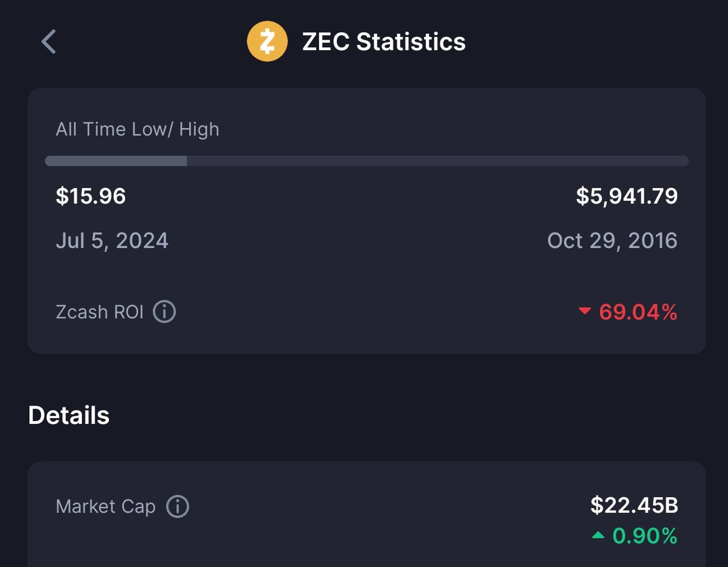
Task: Tap the ZEC Statistics title
Action: tap(384, 42)
